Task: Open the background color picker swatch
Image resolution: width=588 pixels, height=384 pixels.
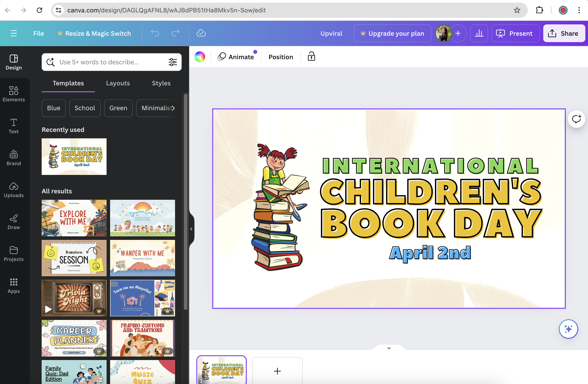Action: coord(200,57)
